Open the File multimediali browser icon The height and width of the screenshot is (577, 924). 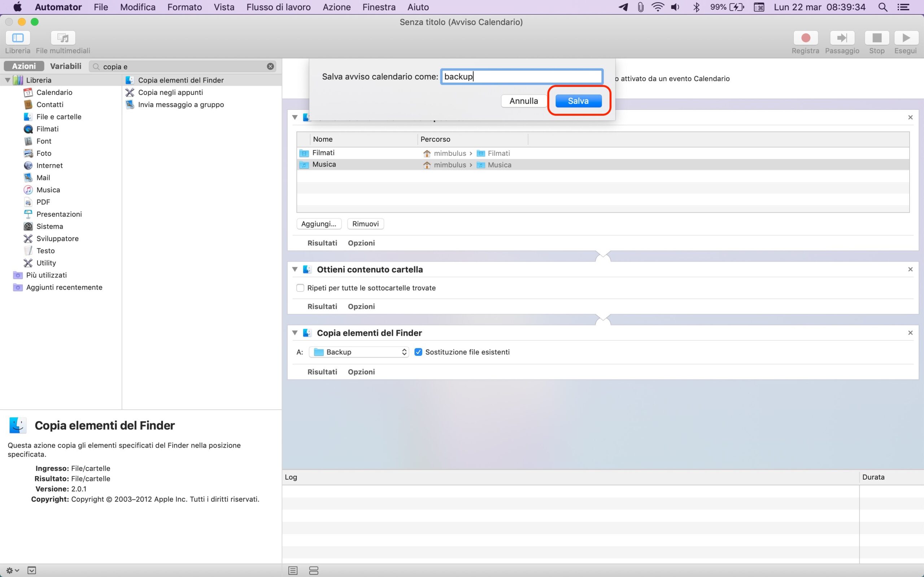click(63, 38)
